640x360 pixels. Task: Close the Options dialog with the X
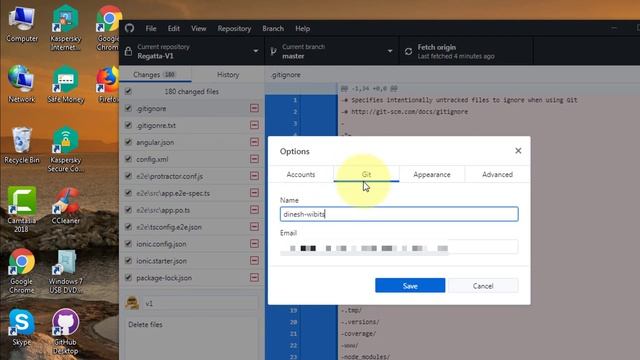518,151
